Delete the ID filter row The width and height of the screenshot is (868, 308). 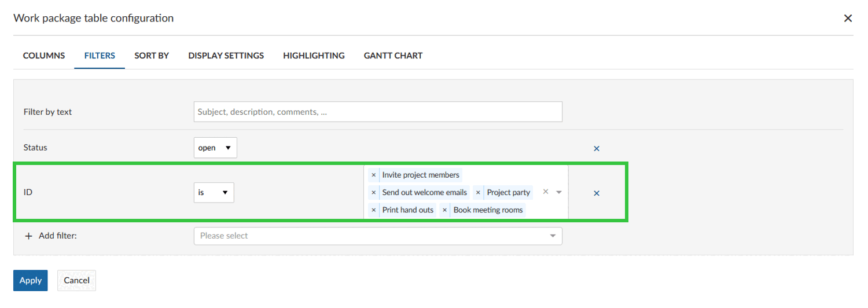pyautogui.click(x=597, y=193)
